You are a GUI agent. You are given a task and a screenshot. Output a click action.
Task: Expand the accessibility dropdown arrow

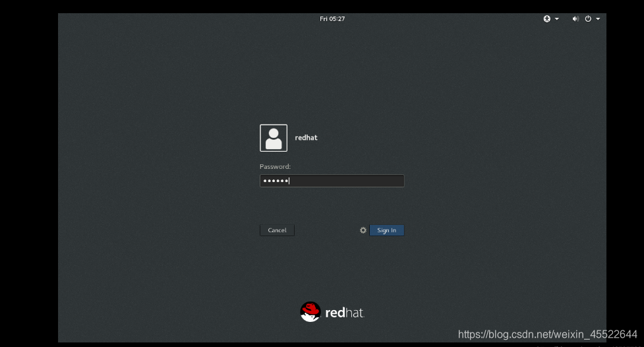[x=557, y=19]
